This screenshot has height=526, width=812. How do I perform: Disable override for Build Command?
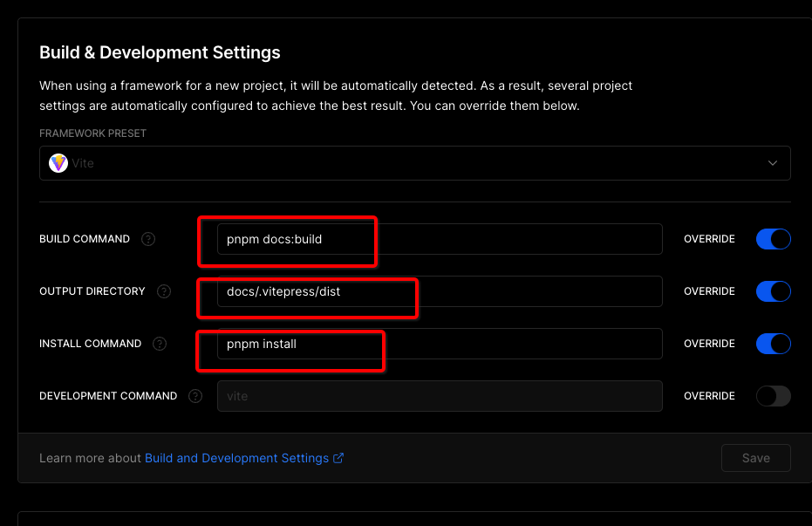point(773,239)
